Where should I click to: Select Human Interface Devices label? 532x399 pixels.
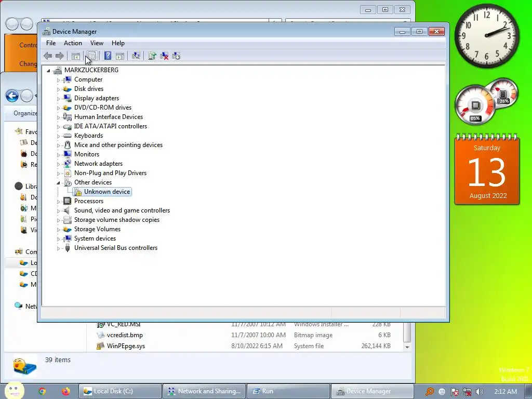tap(109, 117)
